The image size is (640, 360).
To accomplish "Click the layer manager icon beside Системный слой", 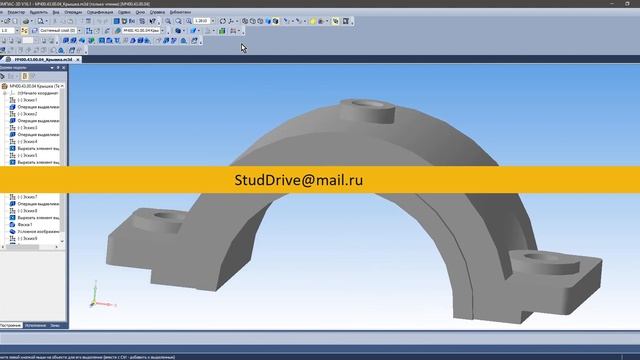I will (x=34, y=31).
